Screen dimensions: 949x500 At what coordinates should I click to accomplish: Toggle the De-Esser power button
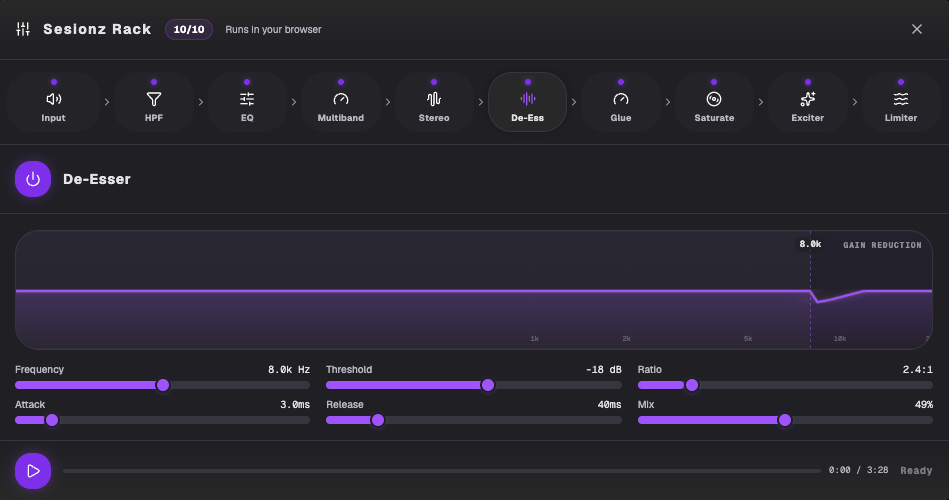pos(33,179)
